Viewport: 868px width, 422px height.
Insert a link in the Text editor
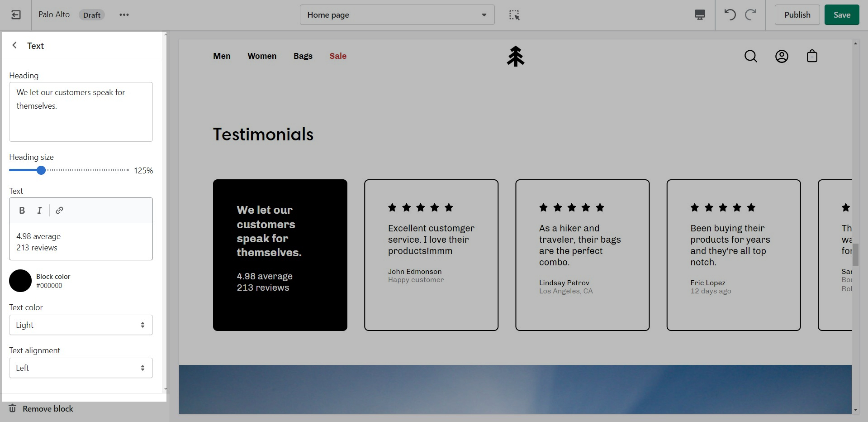[59, 210]
